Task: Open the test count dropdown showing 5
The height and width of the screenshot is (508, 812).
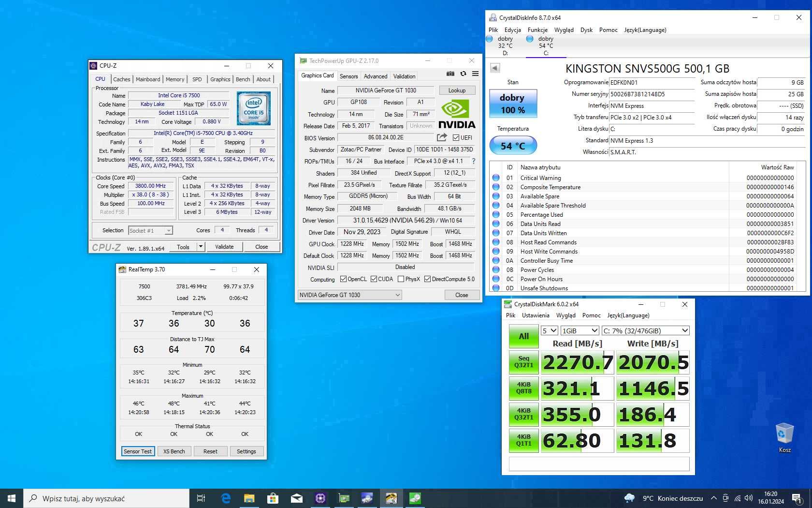Action: tap(550, 331)
